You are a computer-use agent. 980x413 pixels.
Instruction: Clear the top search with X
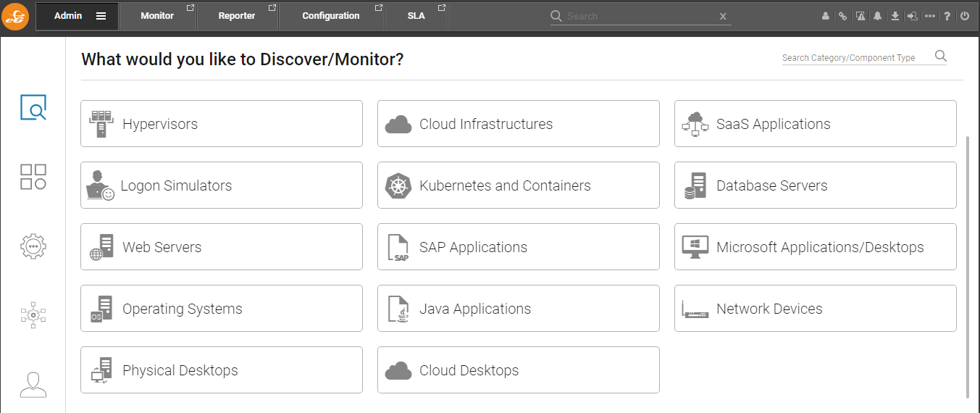click(x=723, y=16)
